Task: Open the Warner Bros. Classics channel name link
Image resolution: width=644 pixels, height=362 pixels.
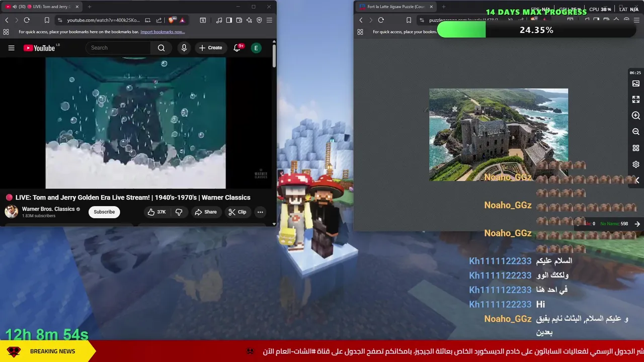Action: (48, 209)
